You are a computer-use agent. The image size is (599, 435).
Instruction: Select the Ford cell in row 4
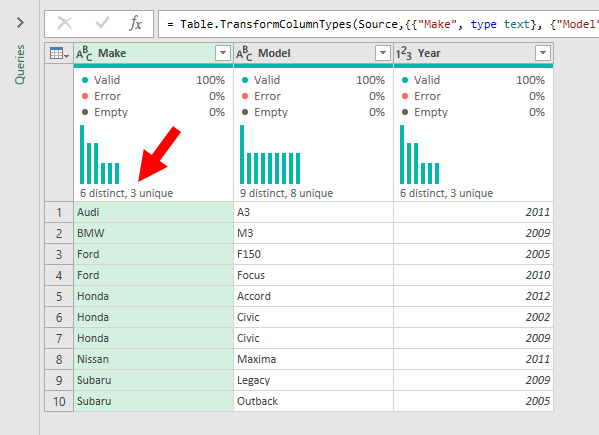tap(154, 275)
